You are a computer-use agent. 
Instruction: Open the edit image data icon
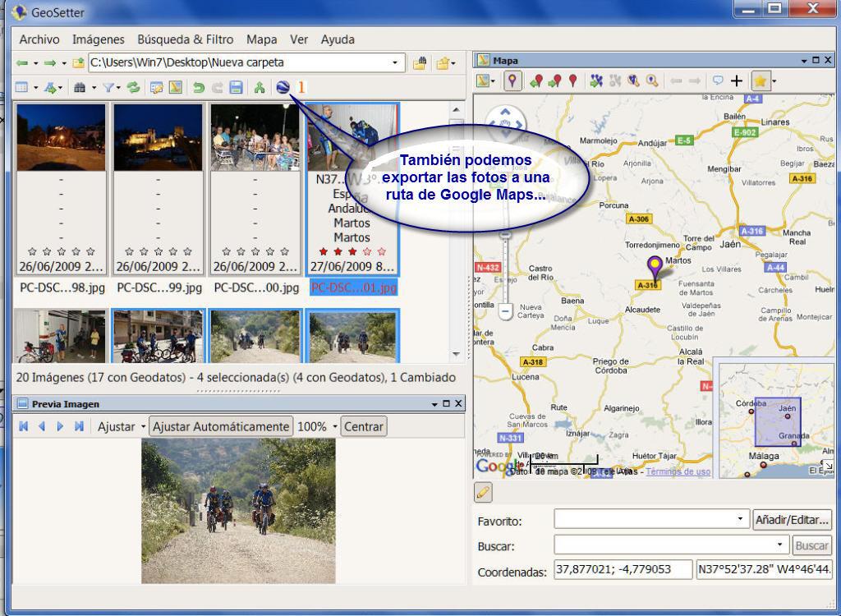(157, 87)
